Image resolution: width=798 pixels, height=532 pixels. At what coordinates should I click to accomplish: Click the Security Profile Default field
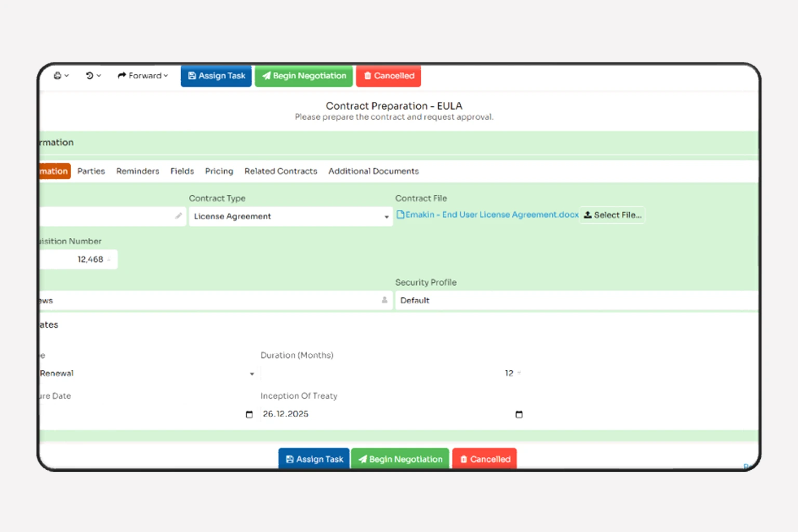click(577, 300)
